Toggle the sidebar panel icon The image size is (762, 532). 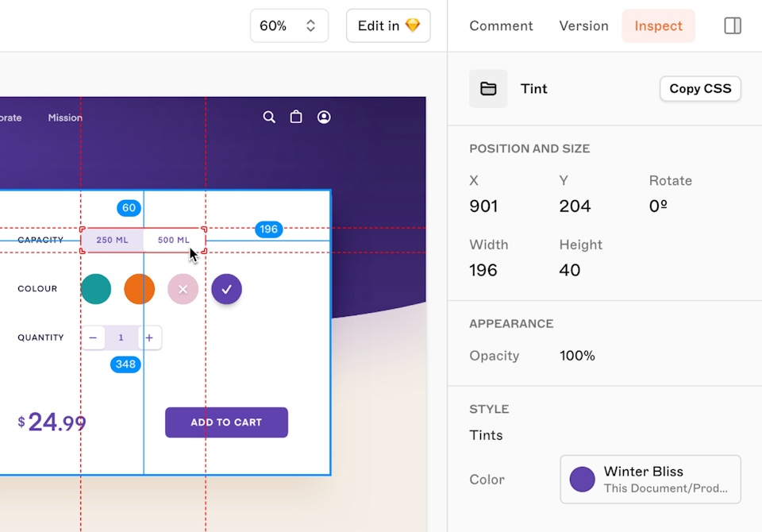[733, 25]
